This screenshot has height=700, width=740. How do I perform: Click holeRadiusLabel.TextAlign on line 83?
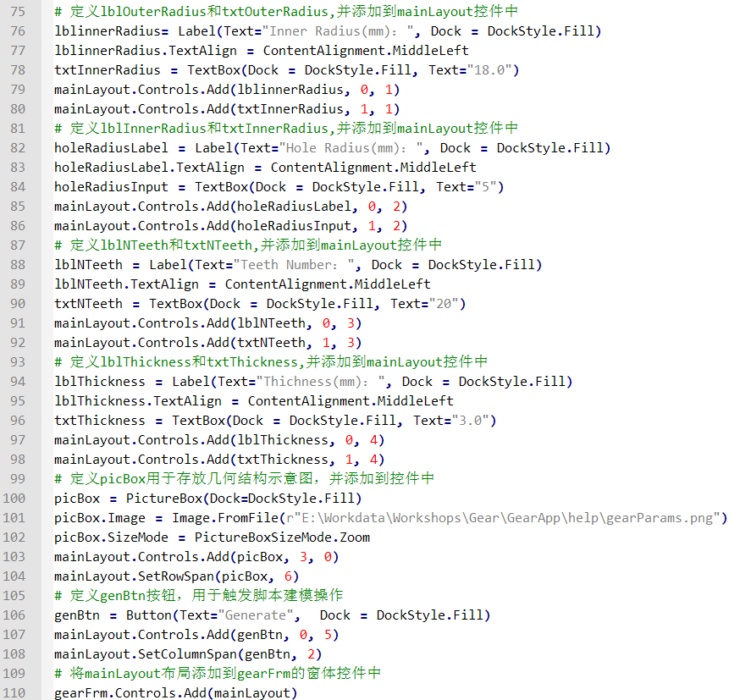coord(149,168)
